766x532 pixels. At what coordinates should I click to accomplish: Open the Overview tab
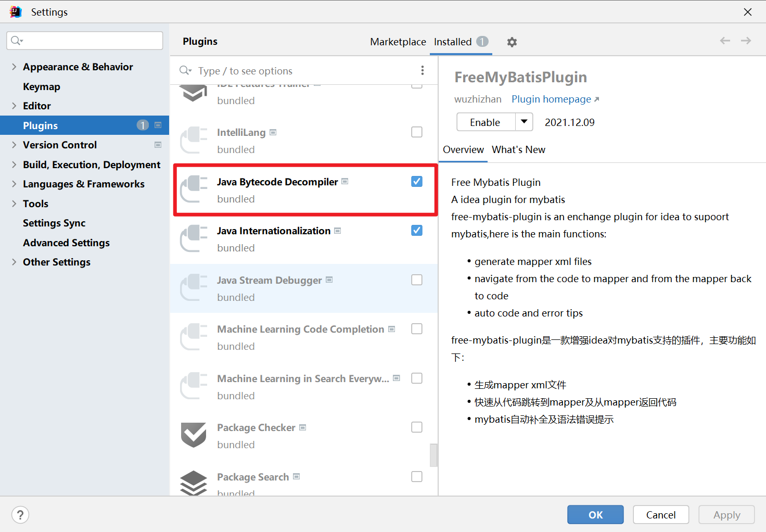point(463,149)
